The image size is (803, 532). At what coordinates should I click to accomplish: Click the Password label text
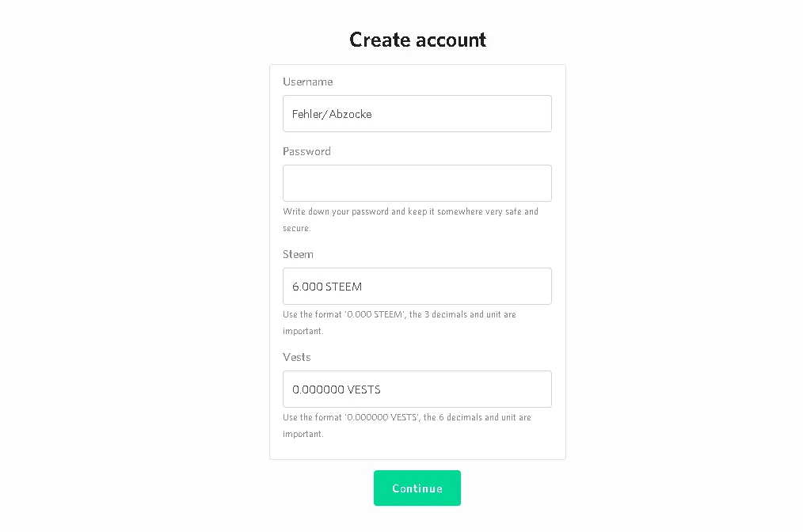pyautogui.click(x=306, y=151)
